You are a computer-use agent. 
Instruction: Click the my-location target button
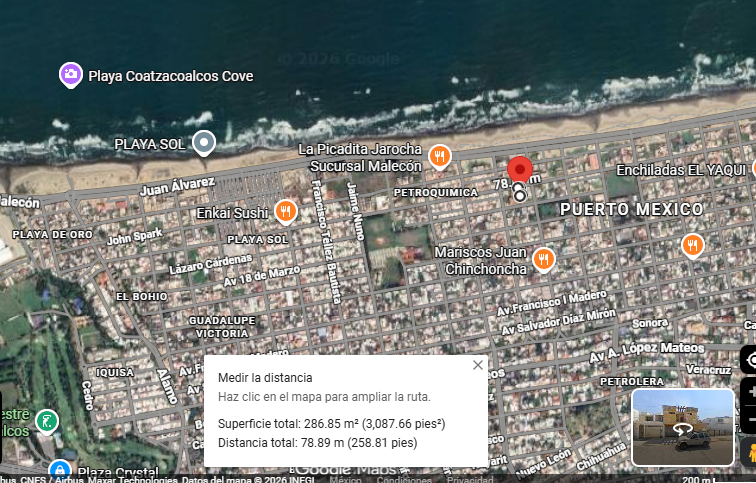[x=749, y=360]
